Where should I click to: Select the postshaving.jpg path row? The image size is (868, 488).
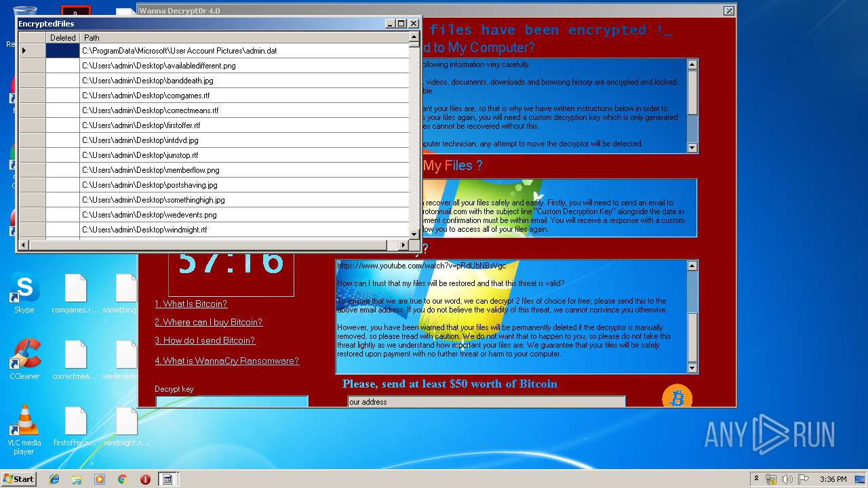(244, 185)
